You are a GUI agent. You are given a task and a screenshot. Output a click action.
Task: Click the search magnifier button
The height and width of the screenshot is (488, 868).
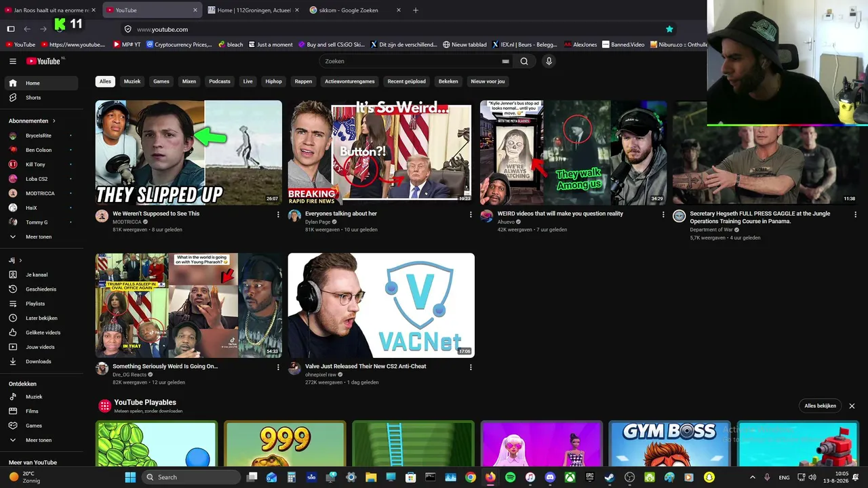(x=524, y=61)
